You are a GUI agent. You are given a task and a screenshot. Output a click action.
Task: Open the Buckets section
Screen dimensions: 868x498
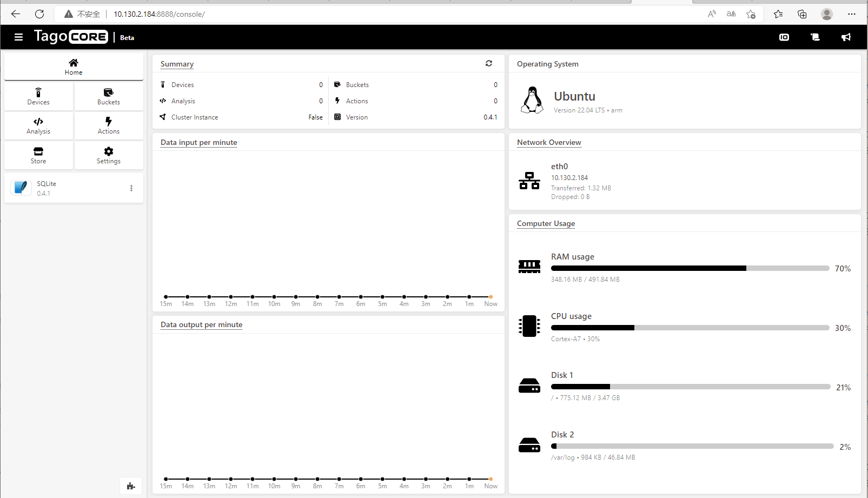coord(109,96)
